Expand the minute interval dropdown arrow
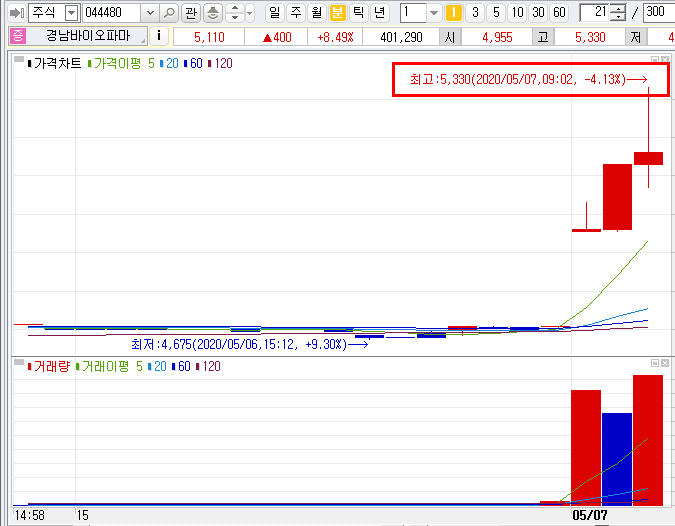Image resolution: width=675 pixels, height=526 pixels. (434, 13)
